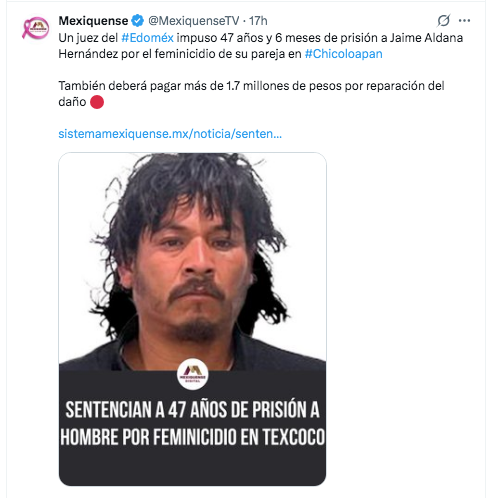Click the 'HOMBRE POR FEMINICIDIO EN TEXCOCO' headline line

[x=192, y=436]
